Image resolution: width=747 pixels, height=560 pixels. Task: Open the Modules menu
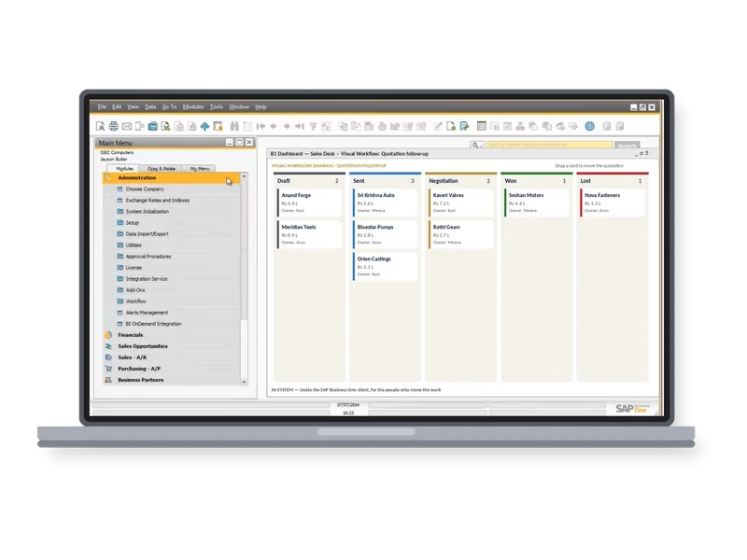[193, 107]
